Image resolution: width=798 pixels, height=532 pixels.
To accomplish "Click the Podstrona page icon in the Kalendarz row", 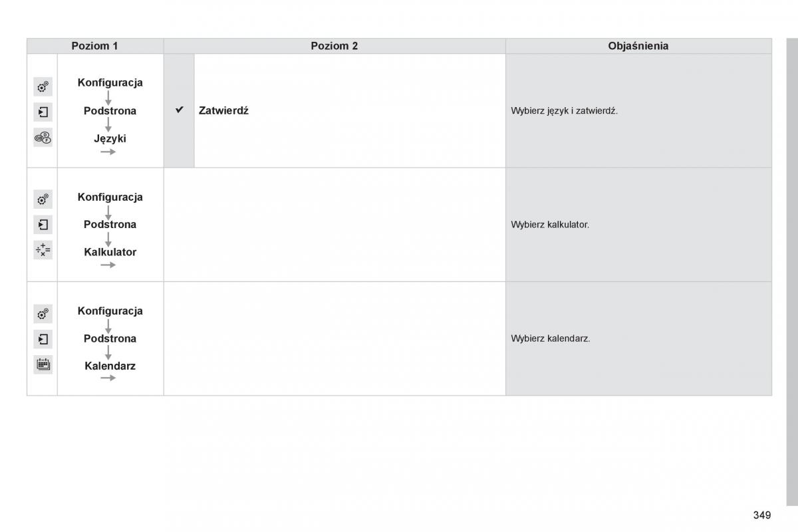I will (x=43, y=339).
